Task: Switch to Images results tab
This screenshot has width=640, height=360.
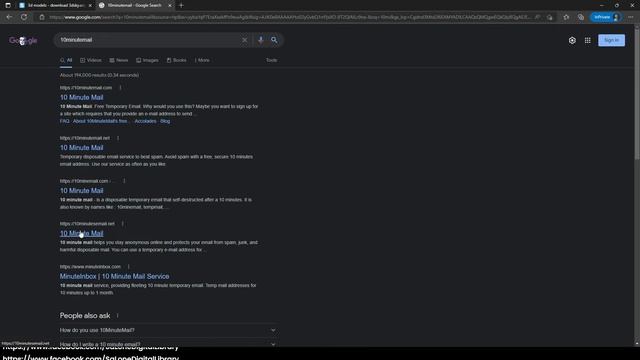Action: (x=147, y=60)
